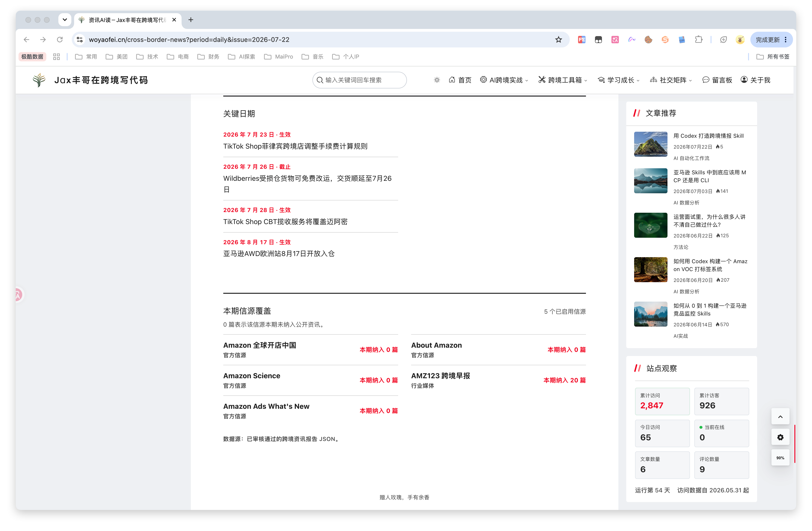Screen dimensions: 812x531
Task: Click the AI 自动化工作流 category tag
Action: (x=691, y=158)
